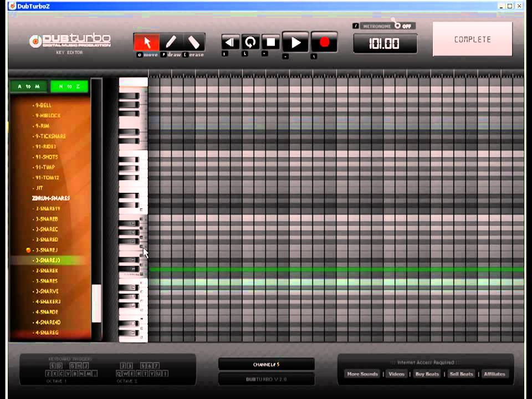
Task: Open the Buy Beats link
Action: click(427, 374)
